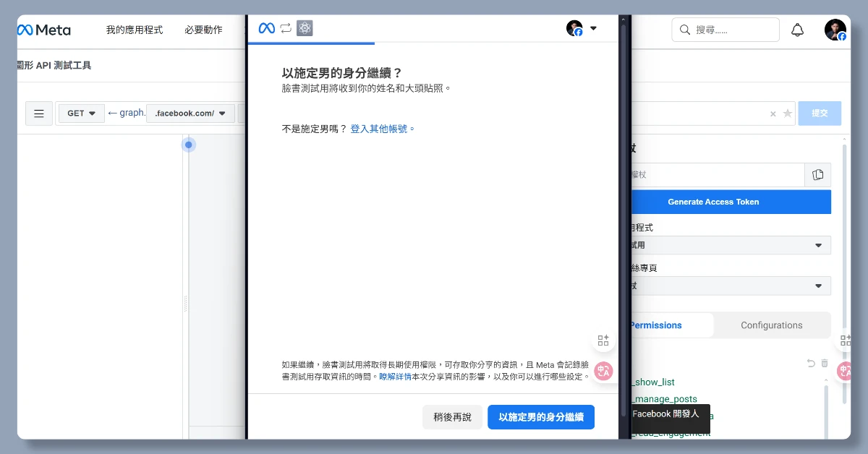Click the star favorite icon in the query bar
This screenshot has height=454, width=868.
click(788, 113)
